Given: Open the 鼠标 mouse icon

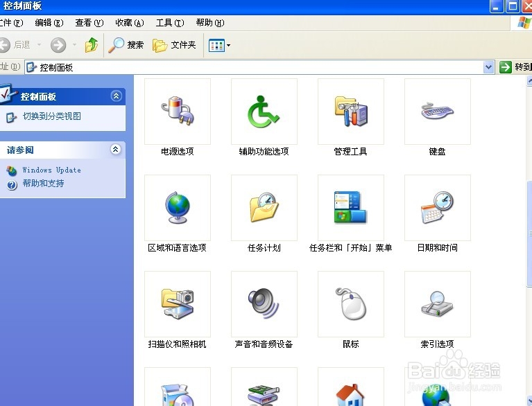Looking at the screenshot, I should [x=351, y=304].
